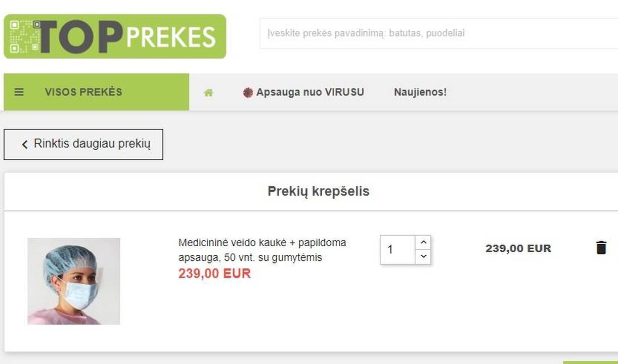
Task: Click the Rinktis daugiau prekių button
Action: pos(83,145)
